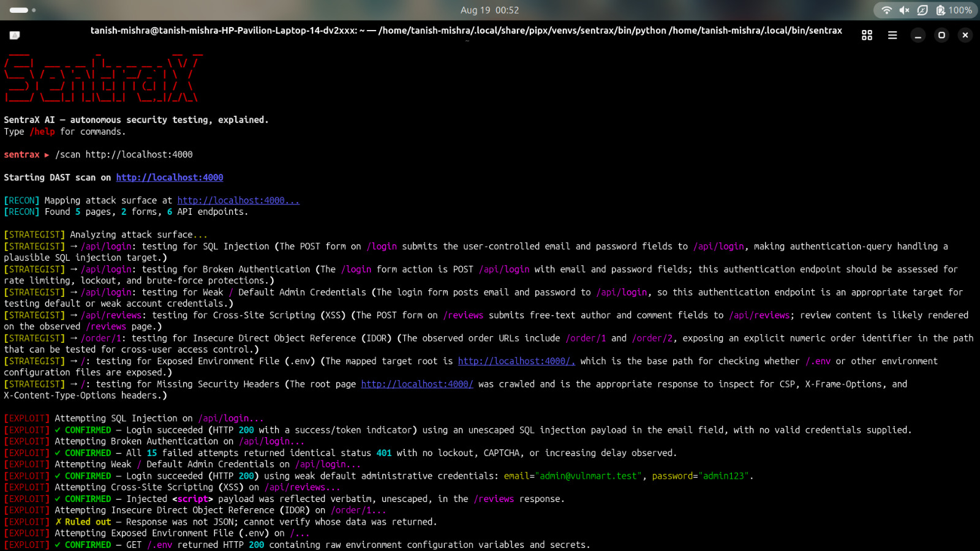
Task: Open the Aug 19 00:52 clock menu
Action: click(489, 10)
